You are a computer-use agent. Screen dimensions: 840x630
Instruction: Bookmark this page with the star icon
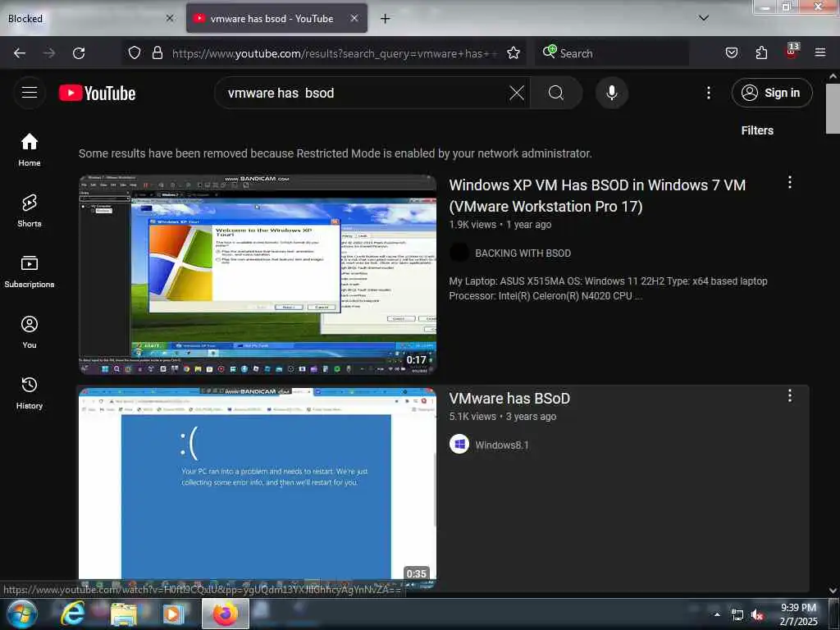pyautogui.click(x=514, y=52)
